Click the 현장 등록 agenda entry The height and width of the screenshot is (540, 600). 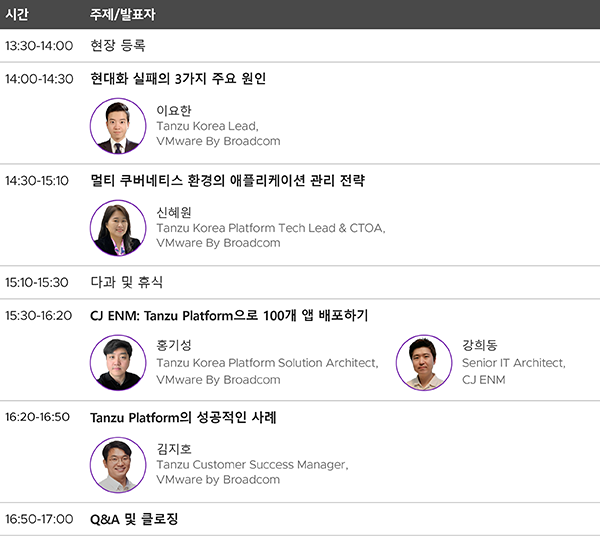117,46
